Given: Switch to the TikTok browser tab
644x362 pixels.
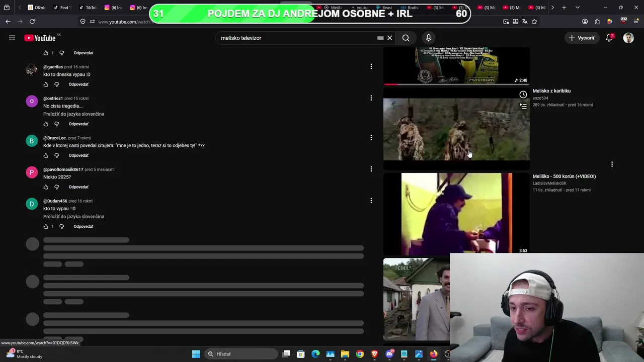Looking at the screenshot, I should pos(88,8).
